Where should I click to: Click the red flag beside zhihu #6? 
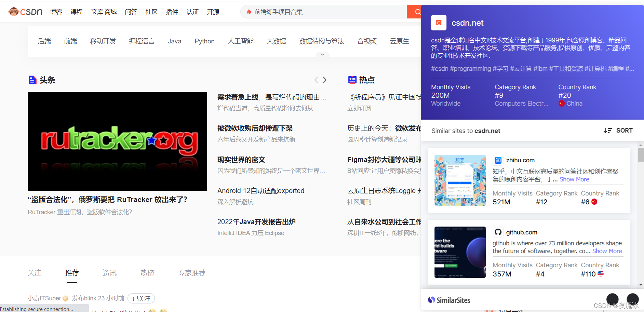point(594,202)
